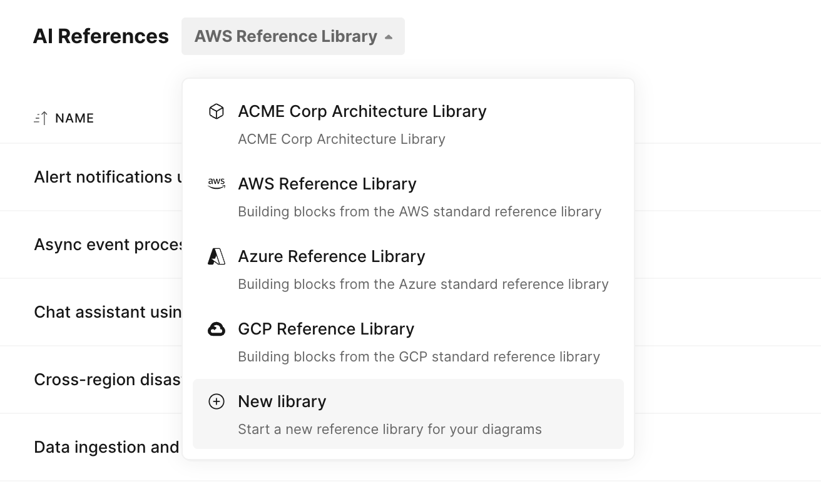Screen dimensions: 821x504
Task: Click the AWS logo icon in dropdown
Action: click(x=216, y=184)
